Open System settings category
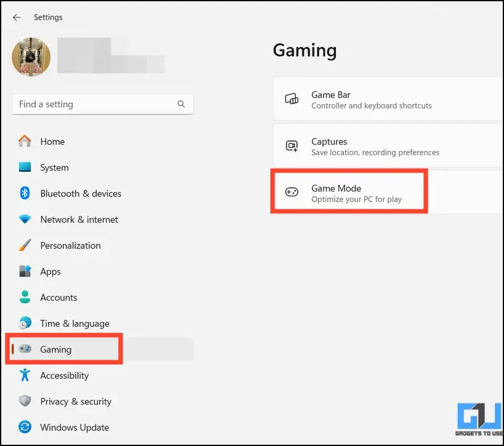 click(x=103, y=168)
